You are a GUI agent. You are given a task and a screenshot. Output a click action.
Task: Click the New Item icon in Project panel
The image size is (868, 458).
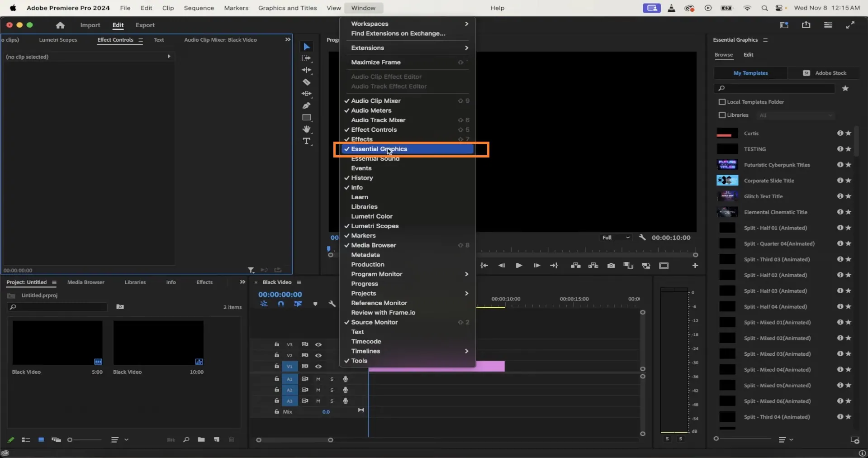pyautogui.click(x=217, y=439)
